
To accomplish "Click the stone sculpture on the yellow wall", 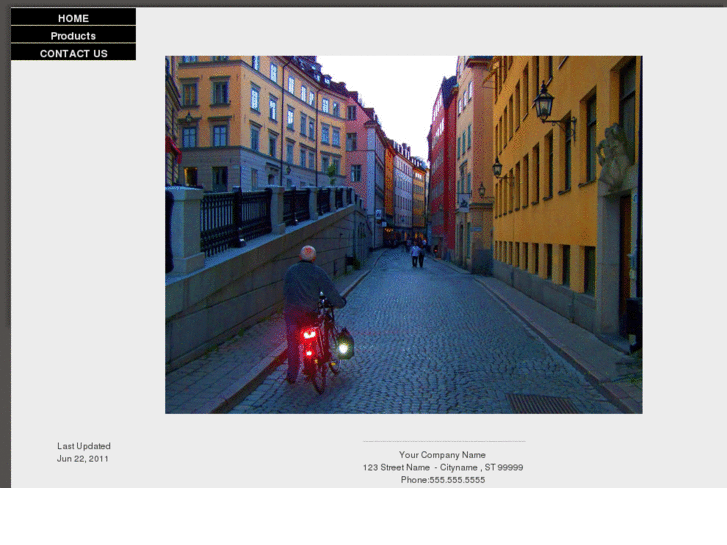I will (614, 157).
